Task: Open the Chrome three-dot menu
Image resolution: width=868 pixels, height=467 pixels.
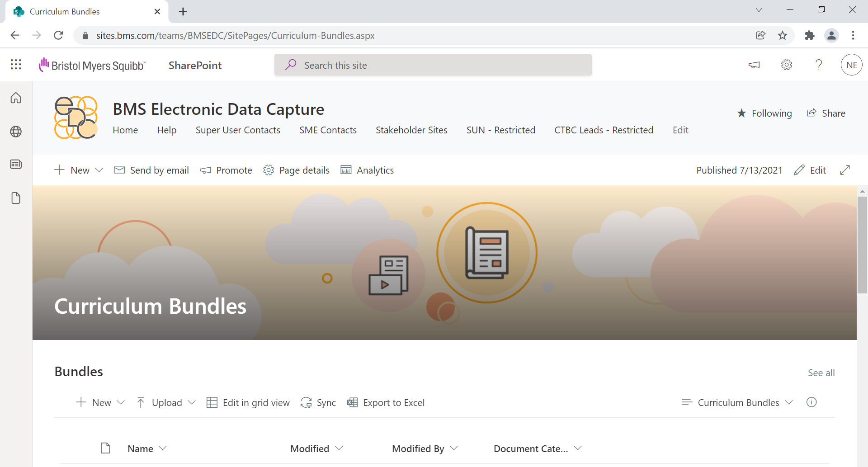Action: (x=853, y=35)
